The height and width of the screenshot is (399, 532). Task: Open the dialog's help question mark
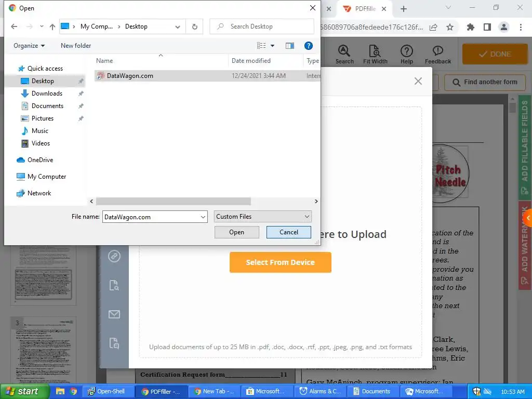point(309,46)
